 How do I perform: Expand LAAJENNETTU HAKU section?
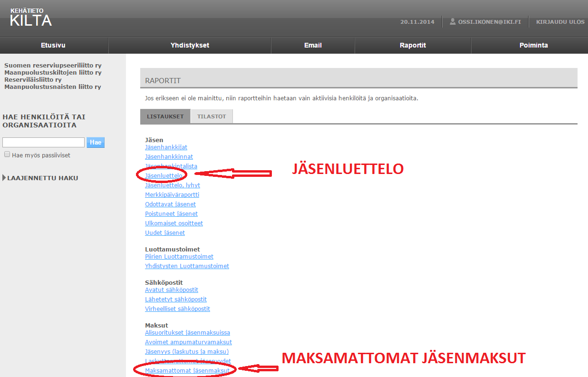tap(40, 178)
